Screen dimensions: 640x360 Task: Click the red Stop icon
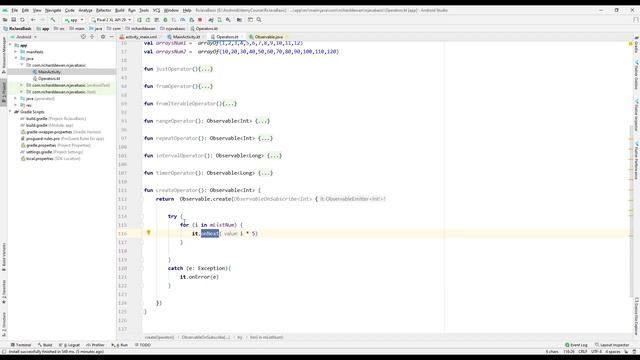point(200,20)
